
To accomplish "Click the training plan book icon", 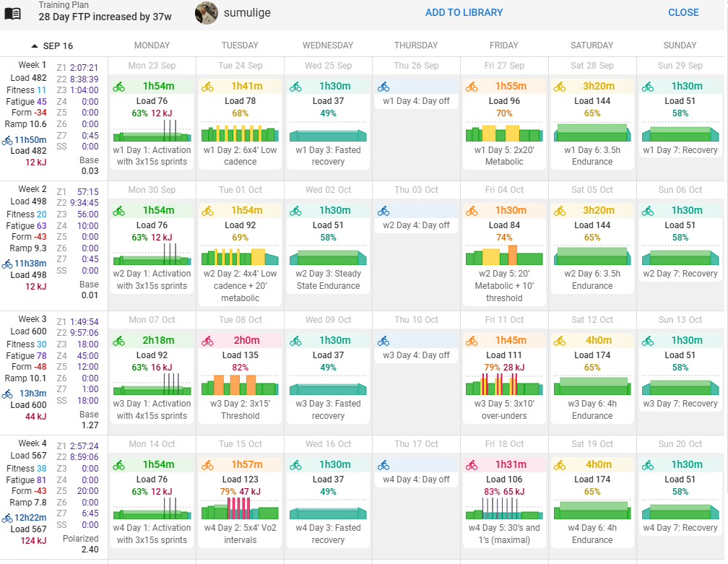I will pyautogui.click(x=13, y=13).
